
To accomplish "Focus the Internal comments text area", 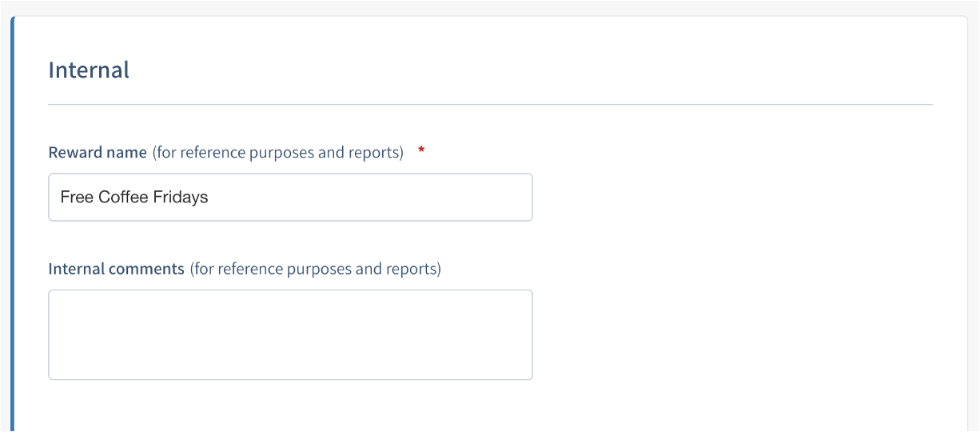I will click(x=290, y=334).
